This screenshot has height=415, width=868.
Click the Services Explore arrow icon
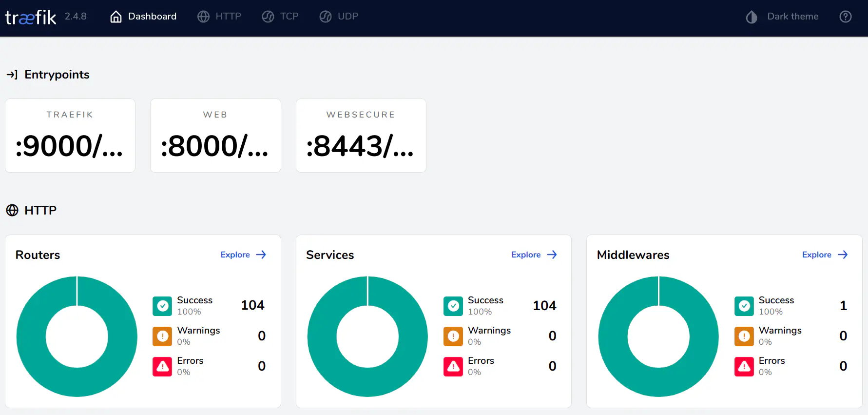pyautogui.click(x=552, y=255)
